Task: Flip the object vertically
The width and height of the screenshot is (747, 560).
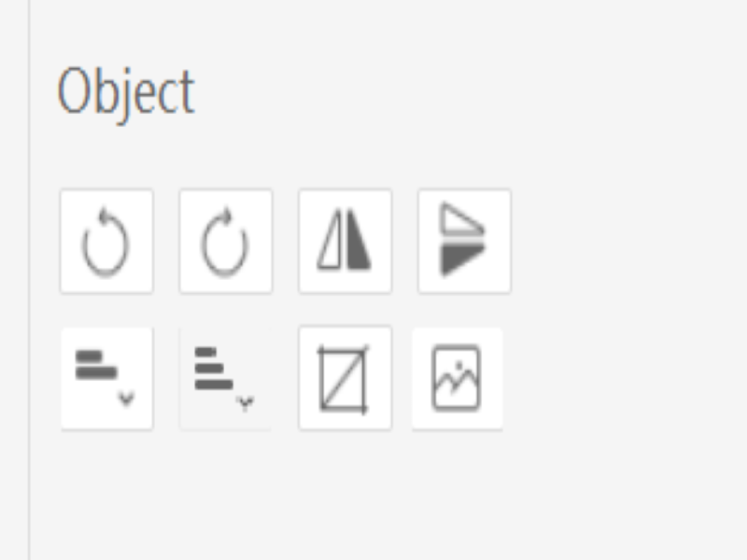Action: (x=464, y=241)
